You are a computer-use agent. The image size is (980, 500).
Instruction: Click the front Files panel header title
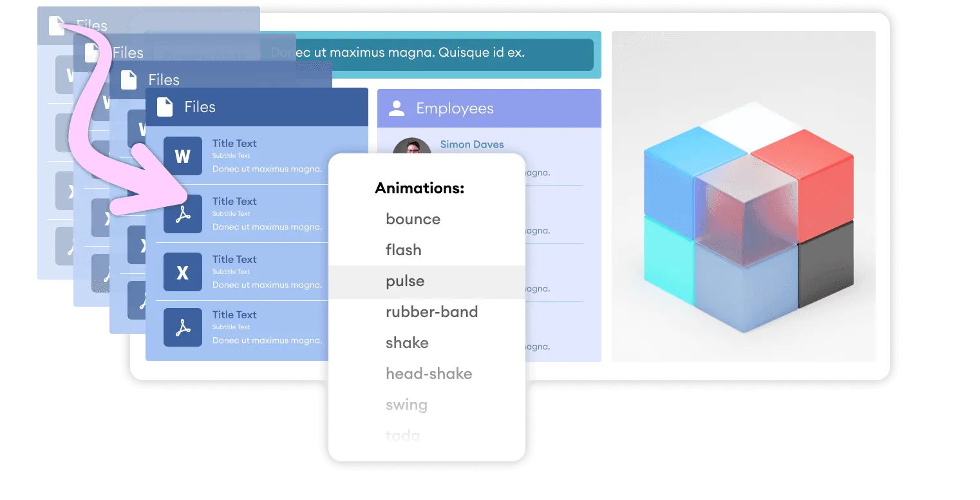[200, 107]
